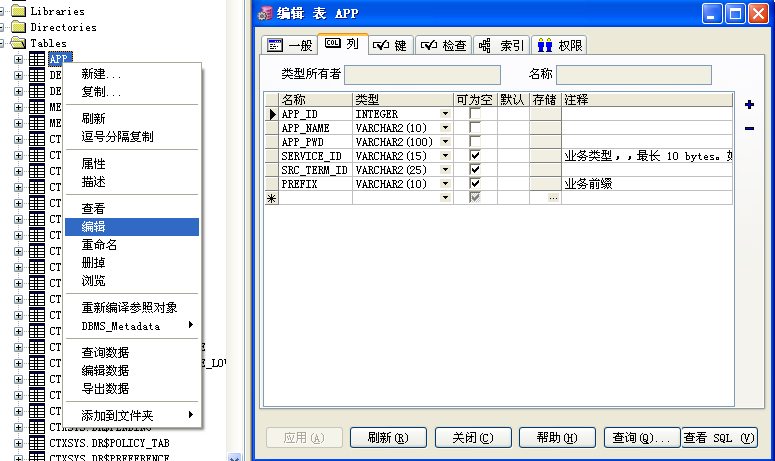Open type dropdown for APP_NAME
Viewport: 775px width, 461px height.
tap(445, 127)
